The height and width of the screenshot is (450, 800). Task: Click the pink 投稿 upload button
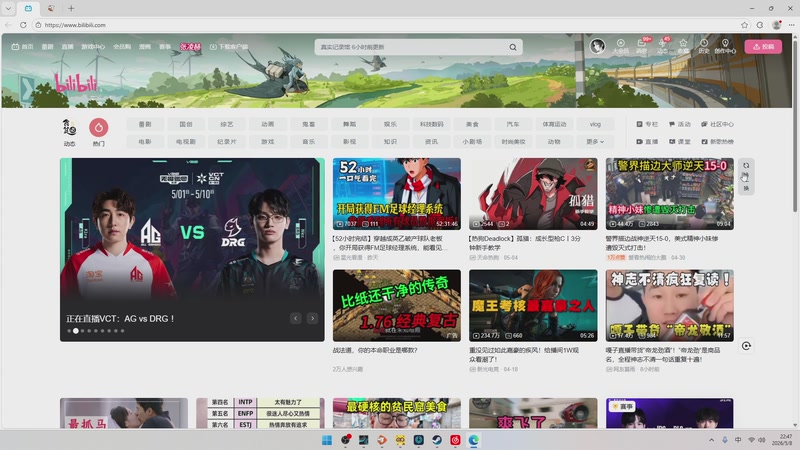point(763,46)
